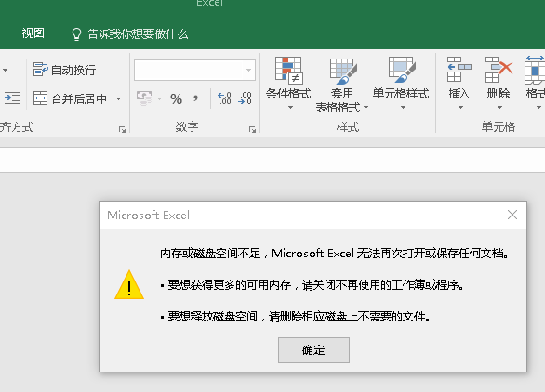545x392 pixels.
Task: Close the Microsoft Excel warning dialog
Action: click(512, 215)
